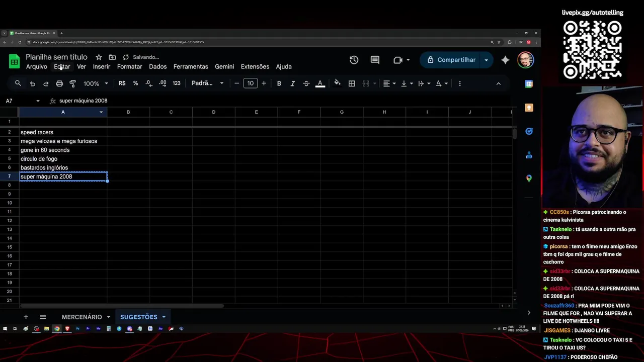Open the text color picker
Image resolution: width=644 pixels, height=362 pixels.
pos(320,83)
